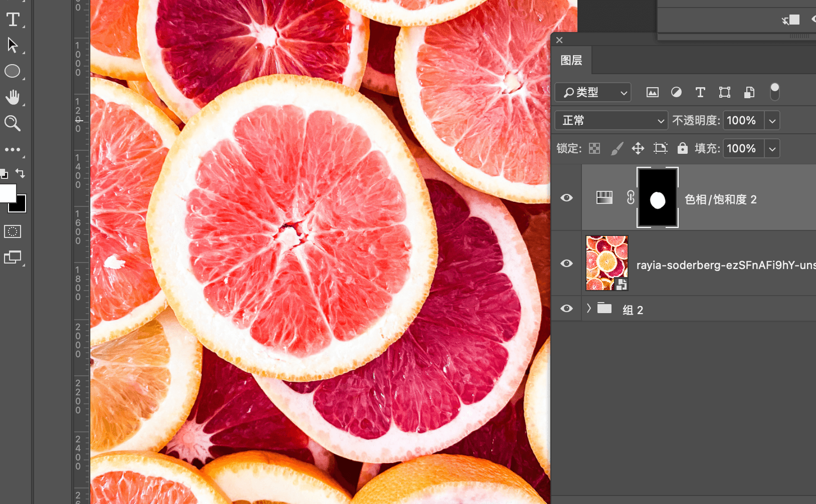Expand the 组 2 layer group
The width and height of the screenshot is (816, 504).
point(589,309)
